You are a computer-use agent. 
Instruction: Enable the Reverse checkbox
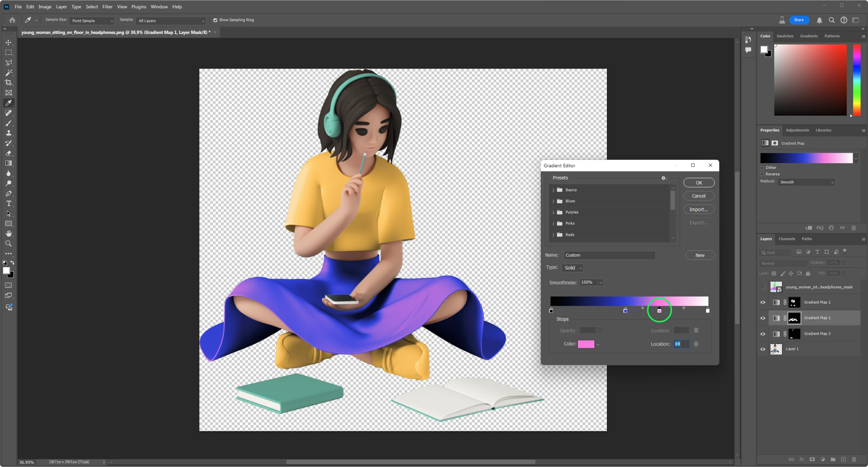[762, 174]
